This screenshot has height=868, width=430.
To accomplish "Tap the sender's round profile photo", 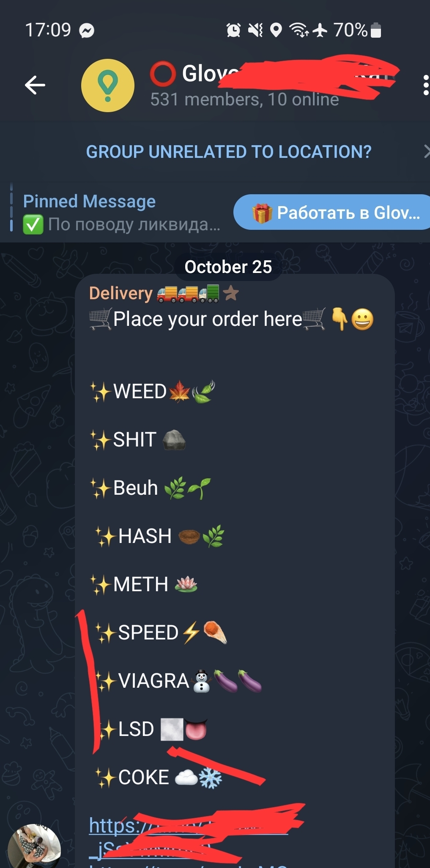I will 34,846.
